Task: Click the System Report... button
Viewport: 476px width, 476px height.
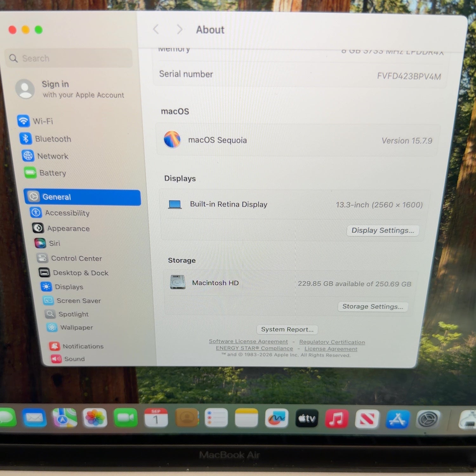Action: [287, 329]
